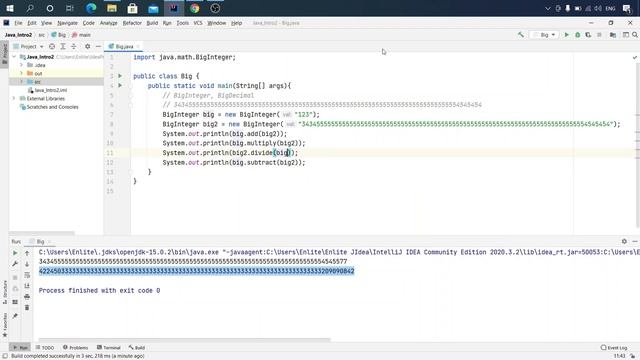Viewport: 640px width, 360px height.
Task: Click the run gutter arrow beside main method
Action: click(x=120, y=86)
